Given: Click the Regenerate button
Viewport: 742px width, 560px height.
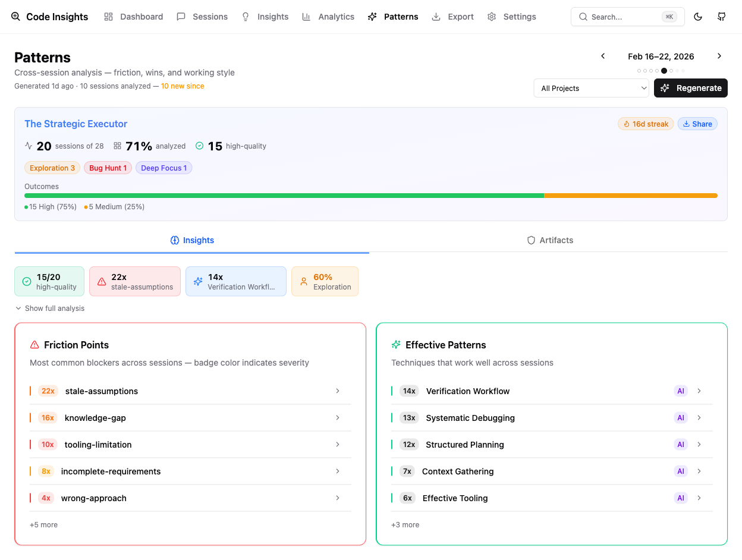Looking at the screenshot, I should click(x=691, y=88).
